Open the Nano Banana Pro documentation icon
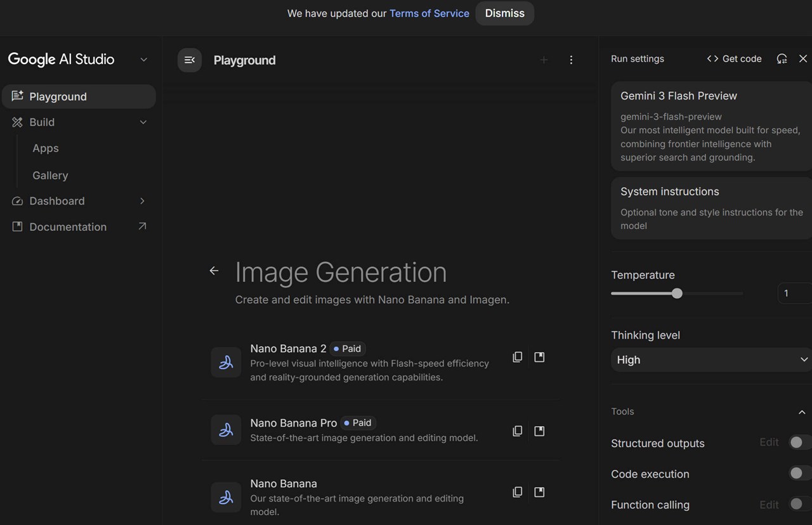Viewport: 812px width, 525px height. click(x=539, y=431)
